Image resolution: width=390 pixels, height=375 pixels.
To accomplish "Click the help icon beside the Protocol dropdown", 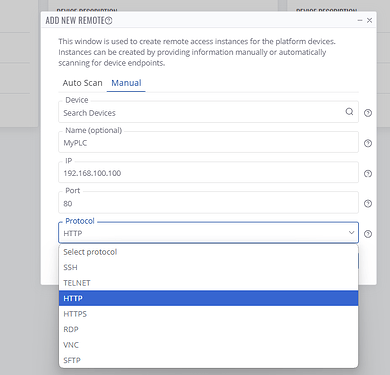I will tap(368, 234).
